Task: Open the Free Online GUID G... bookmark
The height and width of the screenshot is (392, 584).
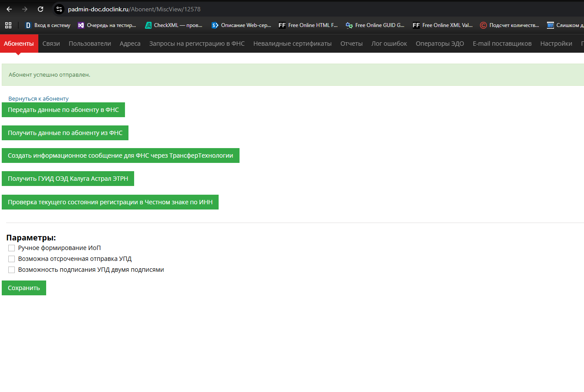Action: pos(375,25)
